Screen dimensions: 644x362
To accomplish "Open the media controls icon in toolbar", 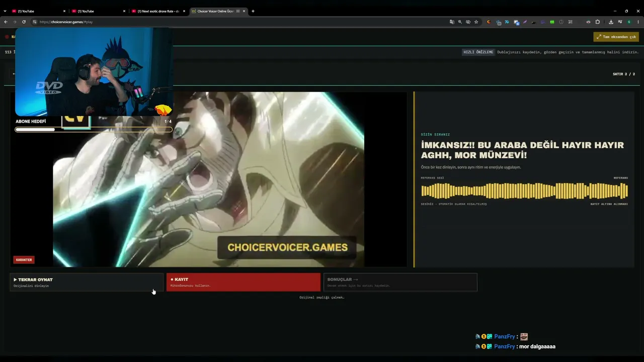I will [x=620, y=22].
